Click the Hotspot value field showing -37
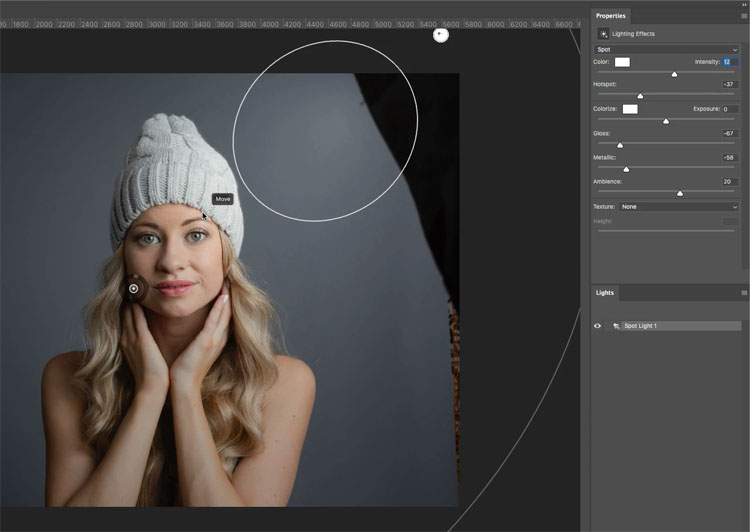This screenshot has height=532, width=750. pyautogui.click(x=730, y=84)
